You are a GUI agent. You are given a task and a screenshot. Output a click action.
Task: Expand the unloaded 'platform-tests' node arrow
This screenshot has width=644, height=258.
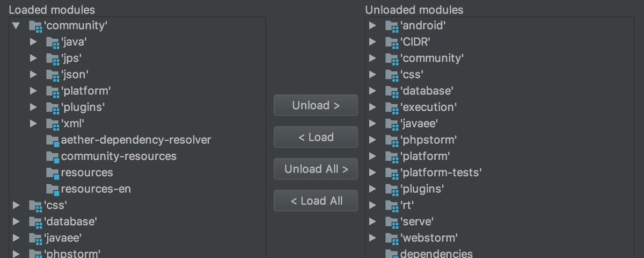coord(373,173)
